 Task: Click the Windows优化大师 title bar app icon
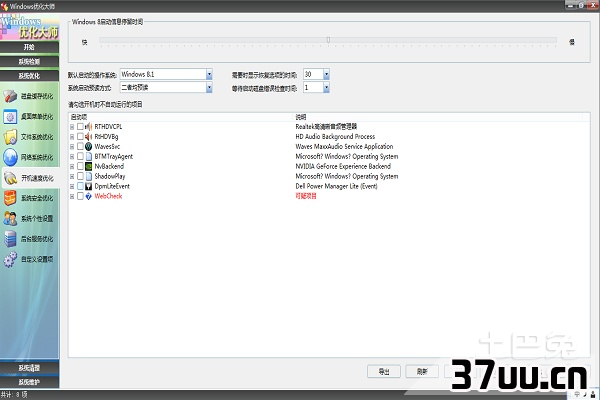point(4,6)
